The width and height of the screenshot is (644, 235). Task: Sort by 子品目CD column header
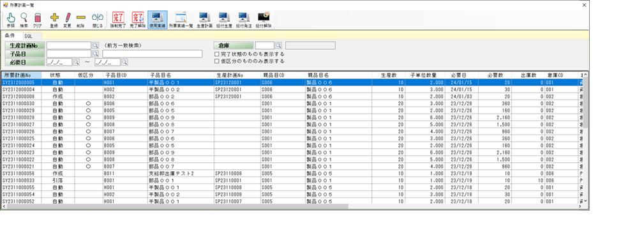pos(125,75)
